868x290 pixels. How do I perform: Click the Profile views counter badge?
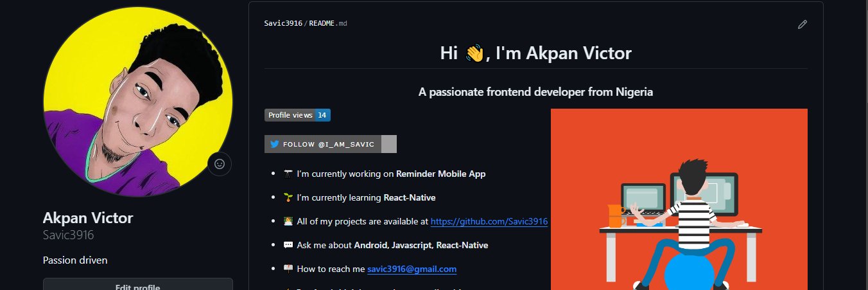[x=297, y=115]
